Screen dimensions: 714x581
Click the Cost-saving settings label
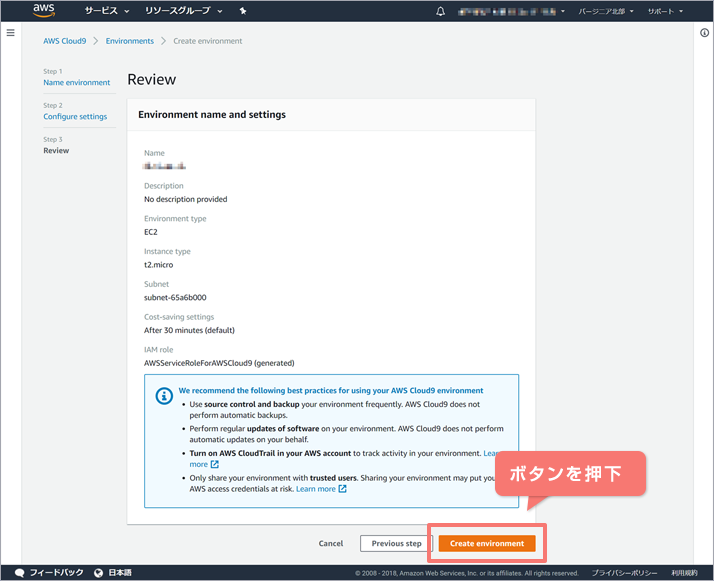[x=179, y=317]
